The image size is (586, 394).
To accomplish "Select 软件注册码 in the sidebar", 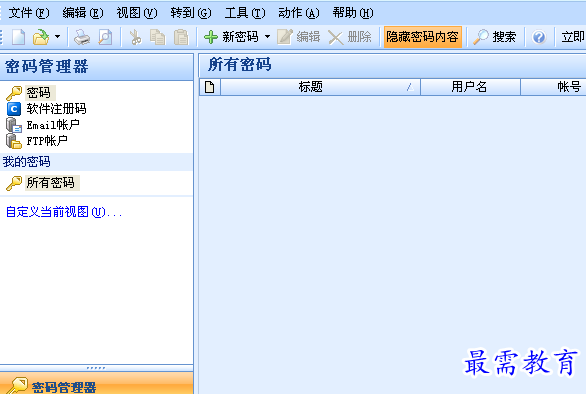I will [56, 109].
